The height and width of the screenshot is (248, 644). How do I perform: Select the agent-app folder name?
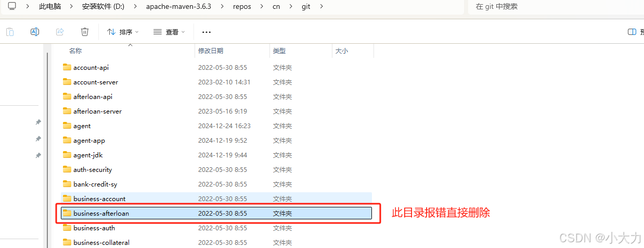tap(89, 141)
